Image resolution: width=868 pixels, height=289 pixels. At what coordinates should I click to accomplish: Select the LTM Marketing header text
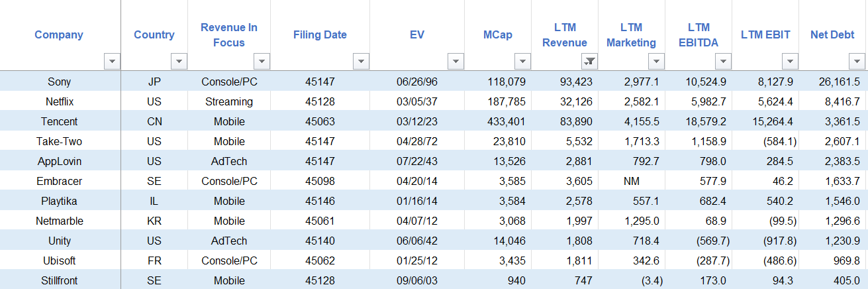click(632, 35)
